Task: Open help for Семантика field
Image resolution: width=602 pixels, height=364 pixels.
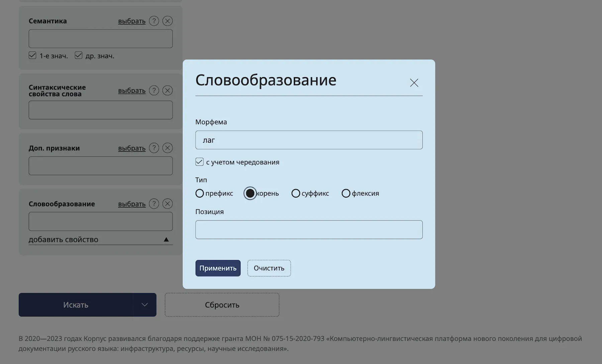Action: point(154,21)
